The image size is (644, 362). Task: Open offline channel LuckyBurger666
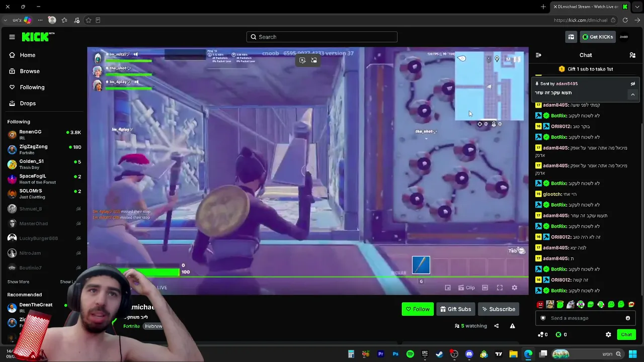[x=44, y=238]
